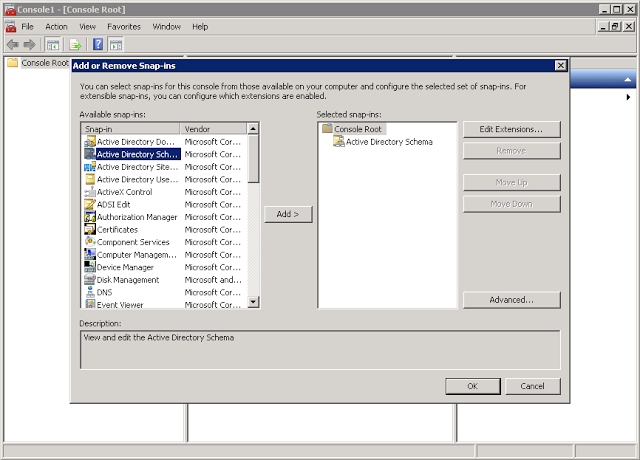
Task: Click the Device Manager snap-in icon
Action: [x=90, y=267]
